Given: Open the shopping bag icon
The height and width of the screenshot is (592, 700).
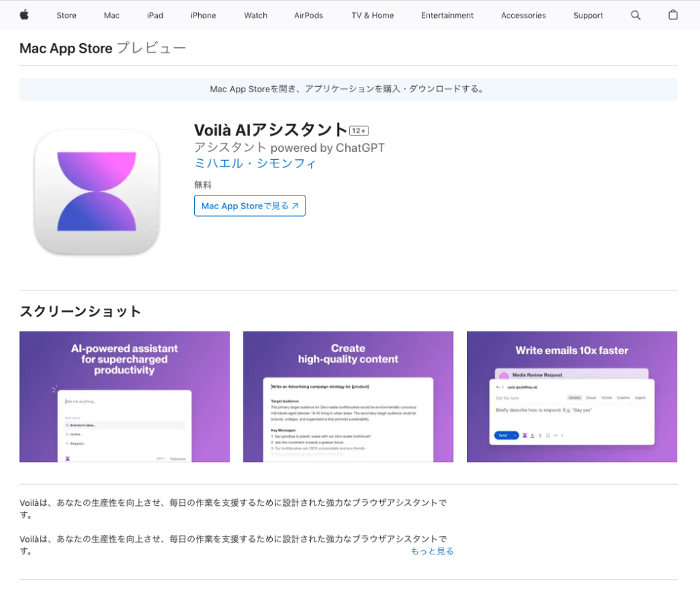Looking at the screenshot, I should [673, 15].
